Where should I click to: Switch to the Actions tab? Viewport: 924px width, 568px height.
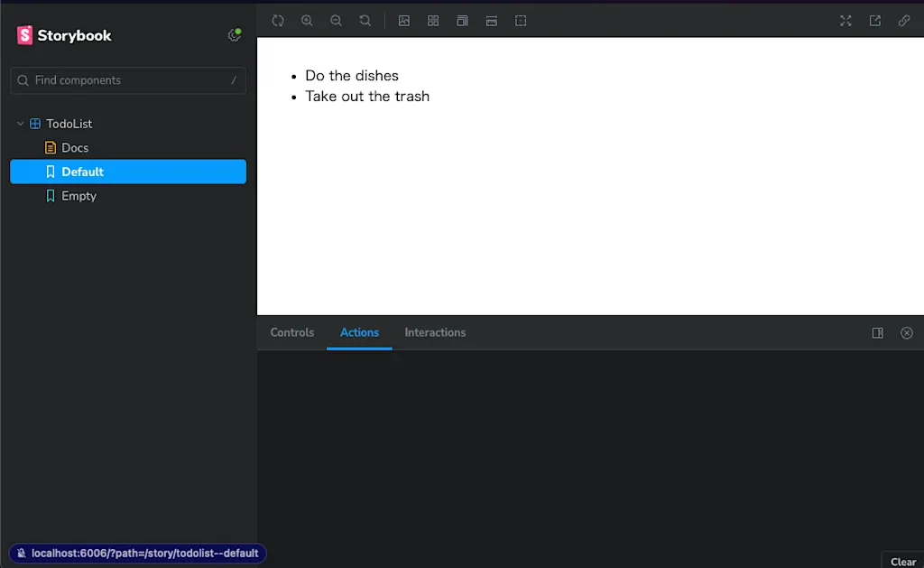[359, 332]
